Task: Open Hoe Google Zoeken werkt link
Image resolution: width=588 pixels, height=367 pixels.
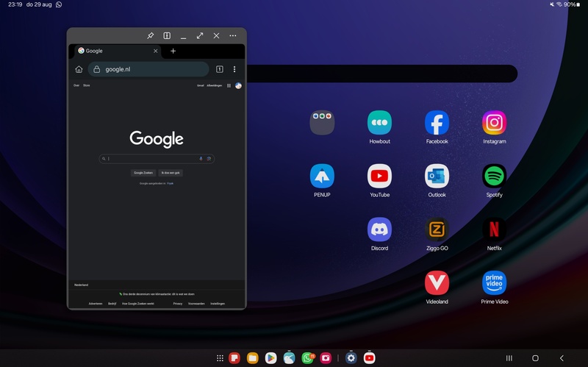Action: [x=138, y=304]
